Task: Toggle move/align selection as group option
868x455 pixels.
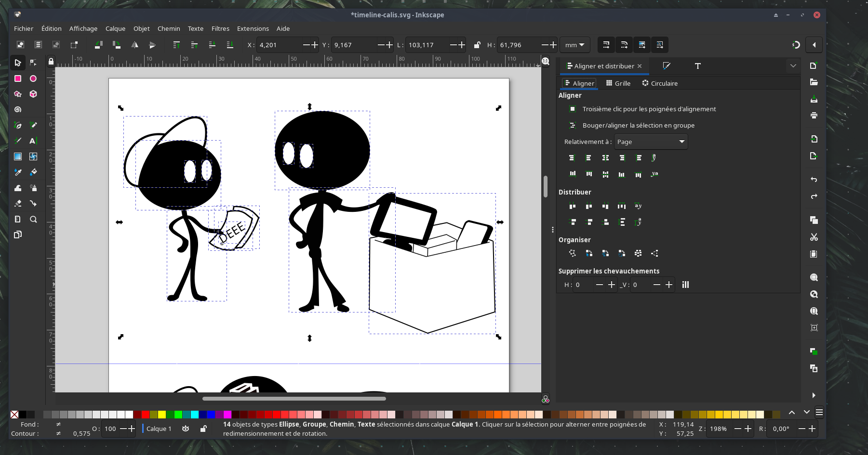Action: click(x=573, y=125)
